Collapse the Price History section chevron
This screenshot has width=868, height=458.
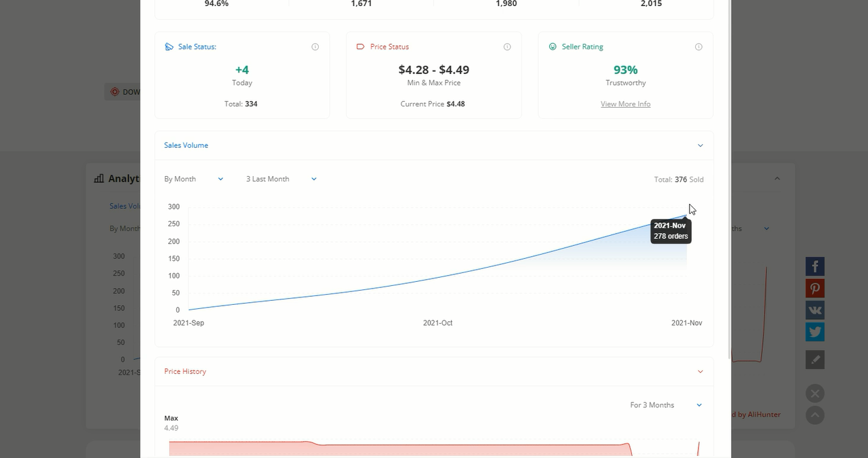[701, 371]
